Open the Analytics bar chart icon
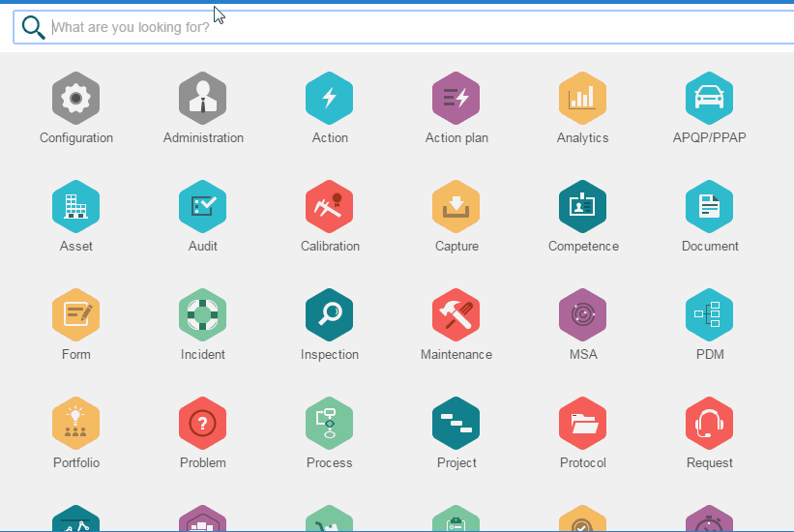This screenshot has height=532, width=794. (582, 98)
